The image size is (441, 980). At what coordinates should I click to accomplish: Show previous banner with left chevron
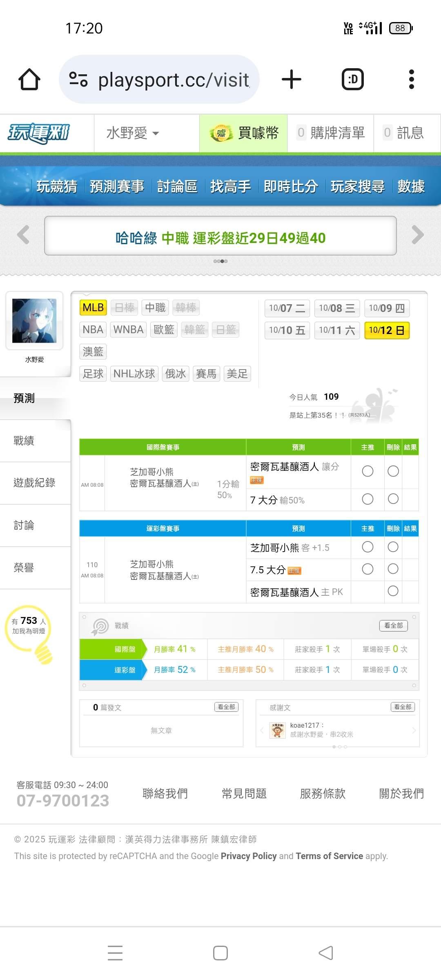point(23,235)
